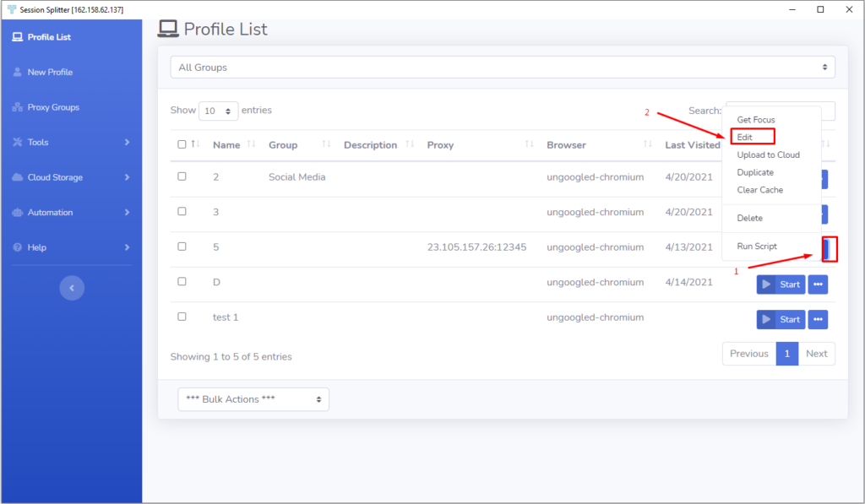Sort by Description column arrows
This screenshot has width=865, height=504.
(410, 144)
